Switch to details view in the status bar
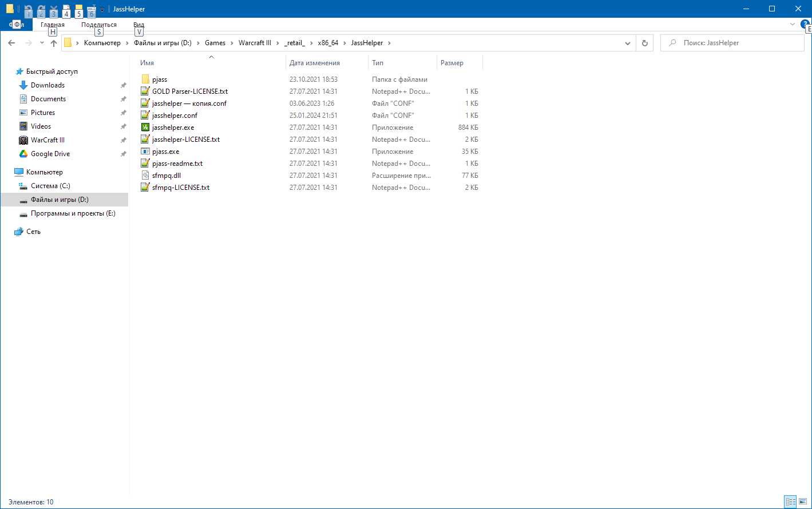Screen dimensions: 812x509 click(x=791, y=502)
